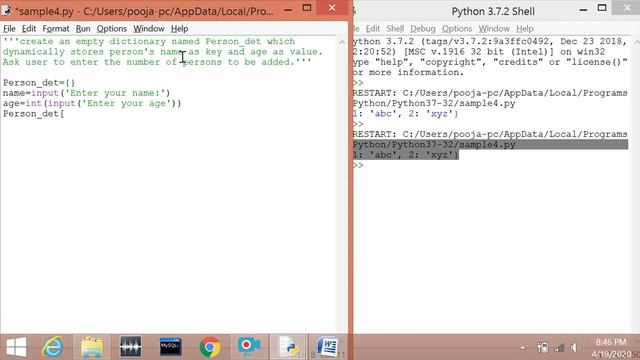Viewport: 640px width, 360px height.
Task: Open the audio waveform app in taskbar
Action: coord(131,347)
